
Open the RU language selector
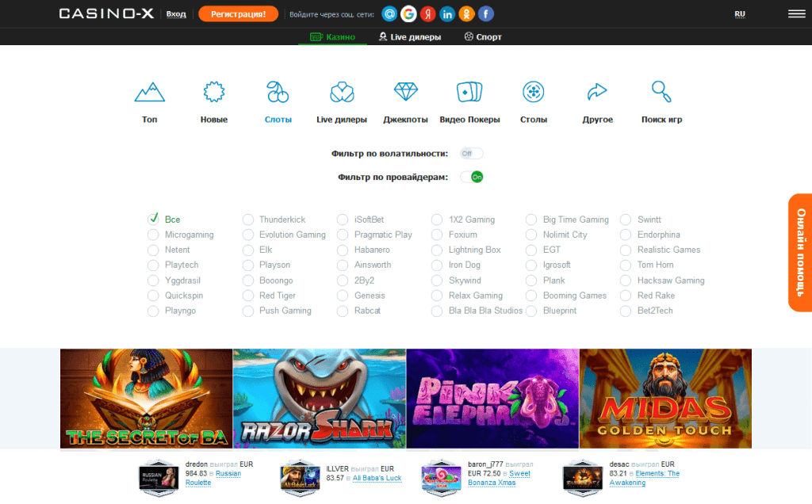point(740,14)
